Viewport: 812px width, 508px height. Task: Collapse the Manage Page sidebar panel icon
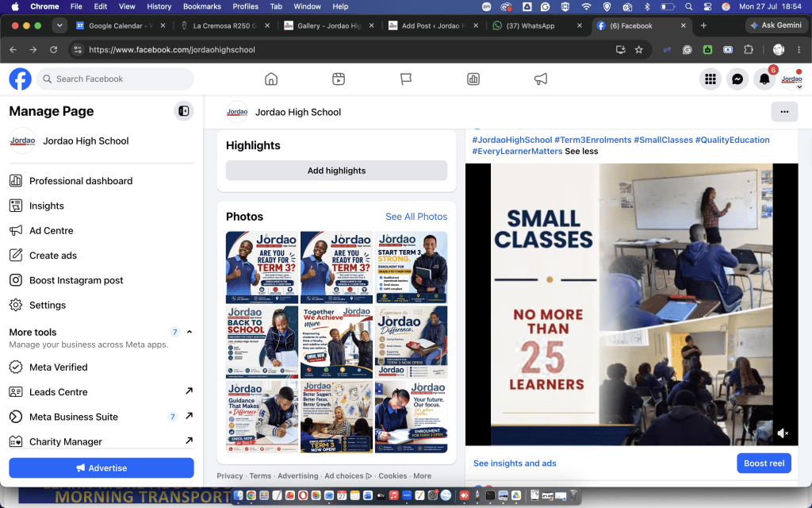pos(183,111)
